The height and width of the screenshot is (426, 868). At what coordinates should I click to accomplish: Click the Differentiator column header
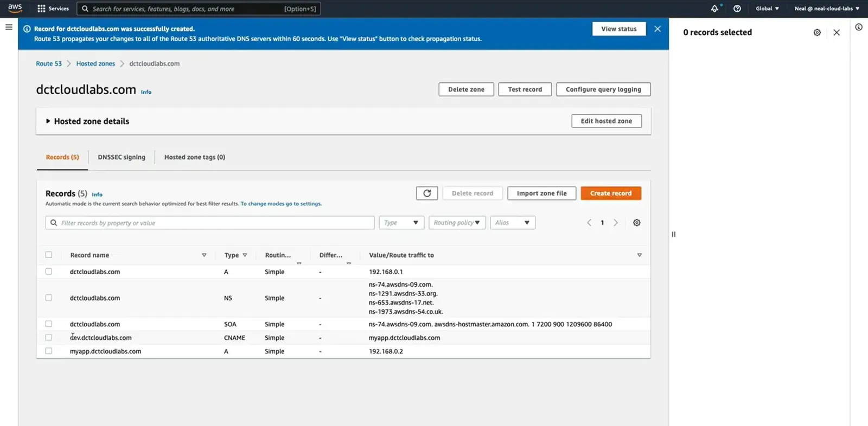point(331,255)
